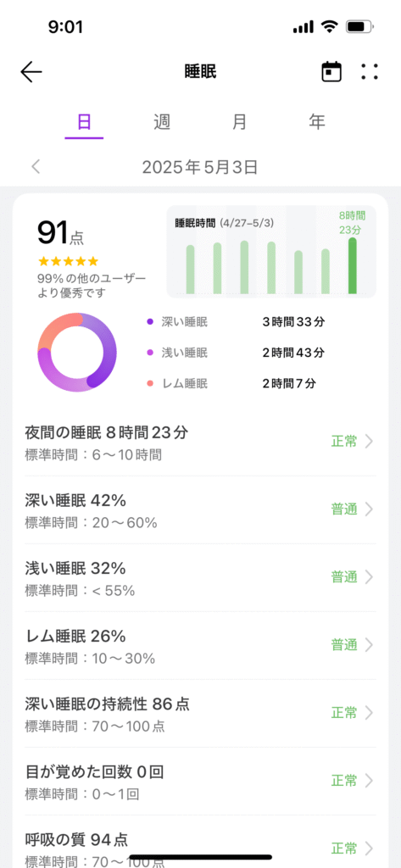Select the highlighted 5/3 sleep bar
Screen dimensions: 401x868
[353, 266]
